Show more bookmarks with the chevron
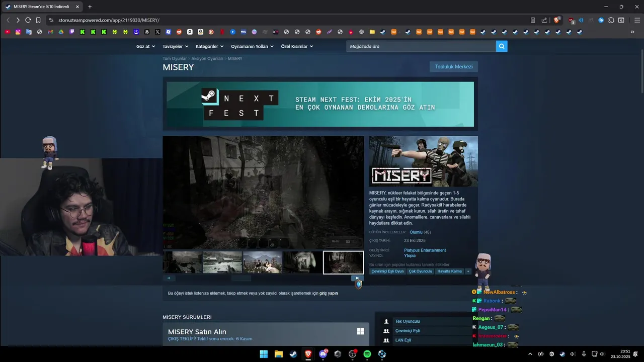644x362 pixels. [632, 32]
